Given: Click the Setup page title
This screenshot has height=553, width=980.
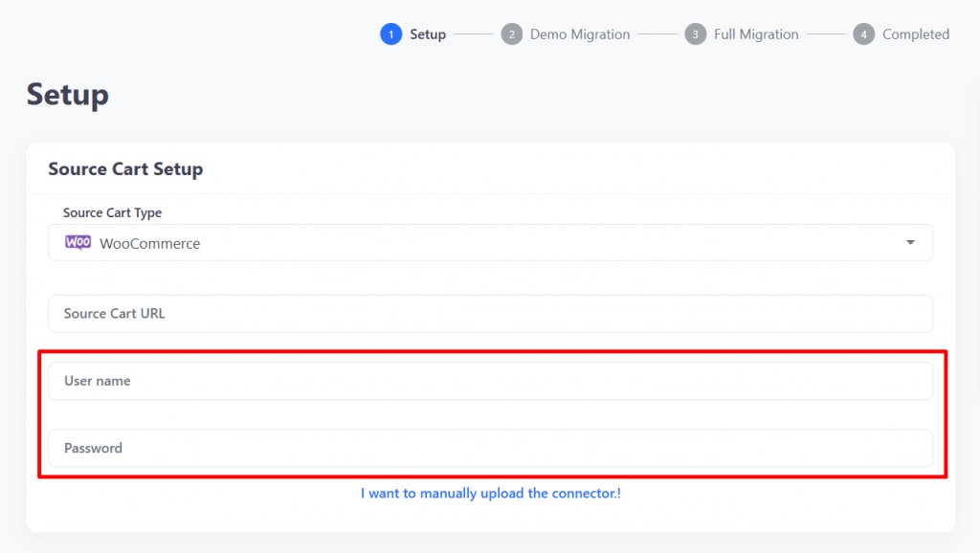Looking at the screenshot, I should (68, 95).
